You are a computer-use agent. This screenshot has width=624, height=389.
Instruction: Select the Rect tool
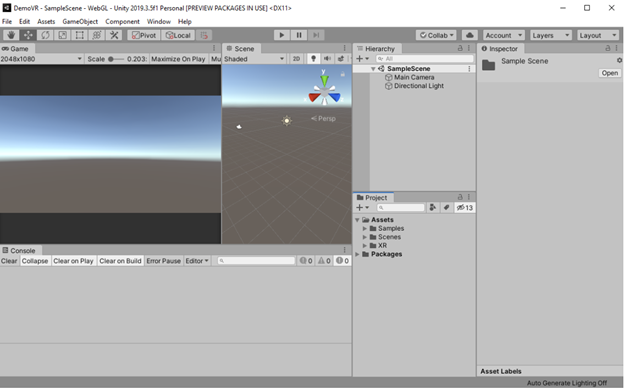tap(80, 35)
